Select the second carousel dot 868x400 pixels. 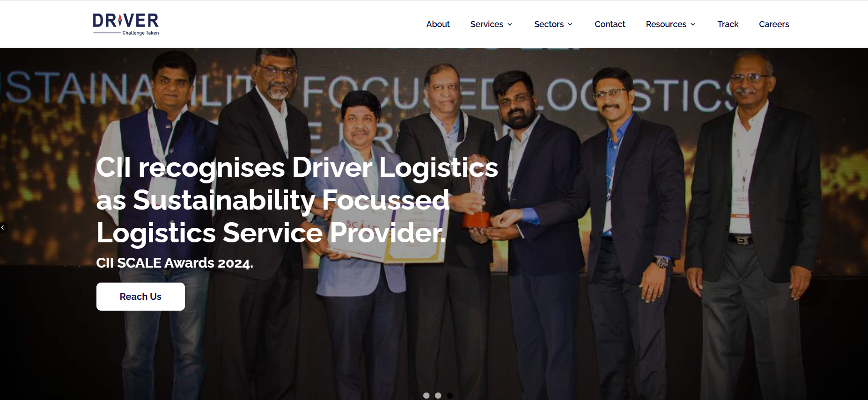[x=438, y=395]
